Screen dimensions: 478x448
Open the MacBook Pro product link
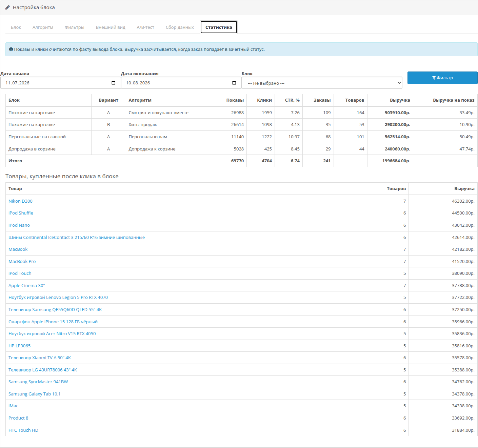[x=22, y=261]
